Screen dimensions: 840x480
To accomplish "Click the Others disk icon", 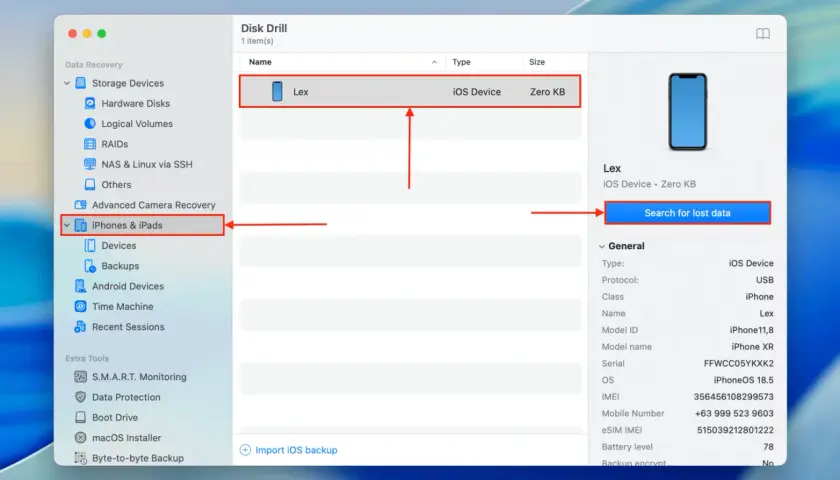I will [90, 185].
